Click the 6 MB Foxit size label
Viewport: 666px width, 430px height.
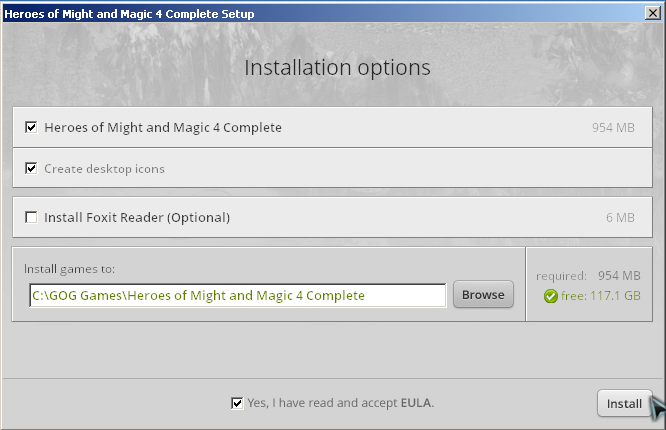pyautogui.click(x=620, y=218)
